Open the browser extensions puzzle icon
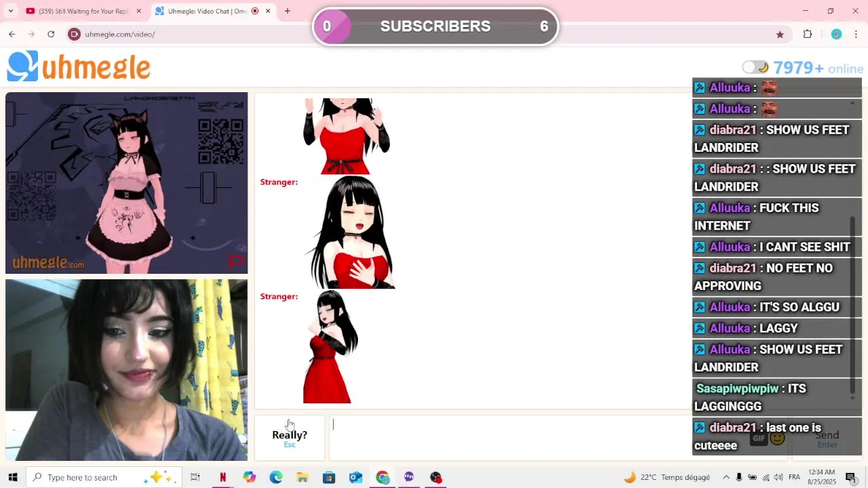This screenshot has height=488, width=868. pos(808,34)
